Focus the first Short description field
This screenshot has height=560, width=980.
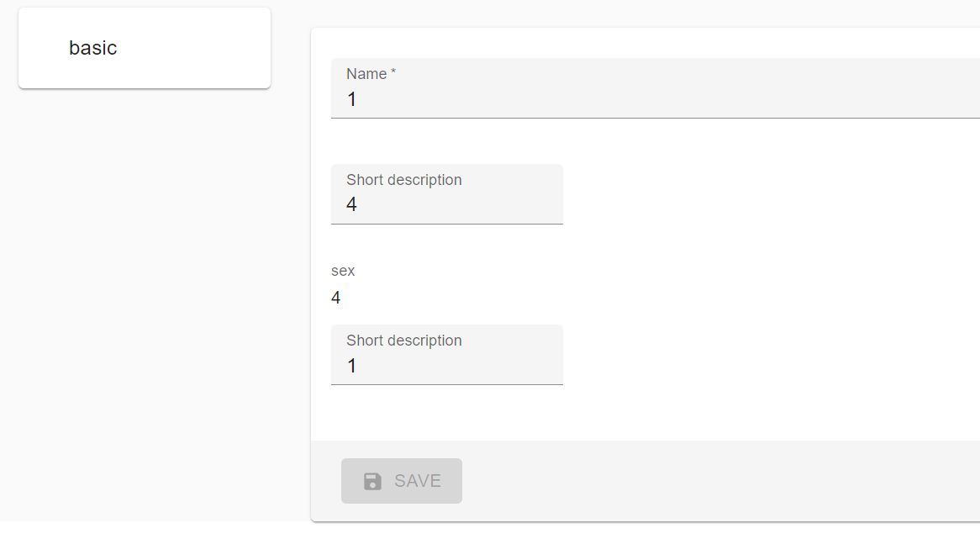(x=445, y=203)
